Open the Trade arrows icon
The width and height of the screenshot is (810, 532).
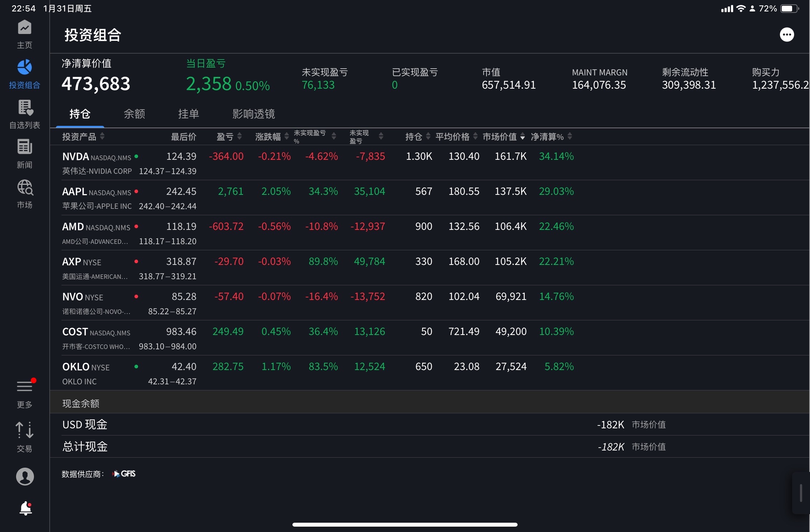click(24, 430)
